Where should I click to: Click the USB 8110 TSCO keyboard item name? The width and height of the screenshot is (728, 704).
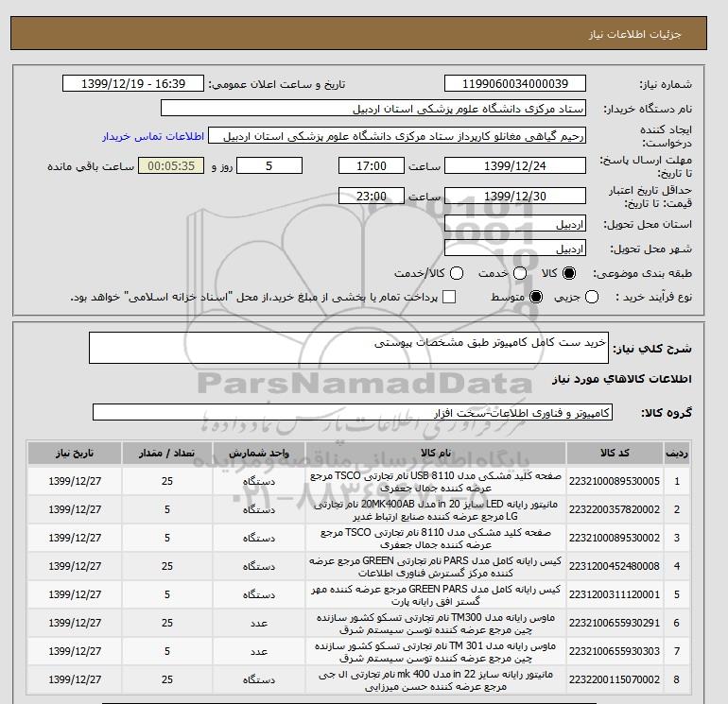pos(436,482)
